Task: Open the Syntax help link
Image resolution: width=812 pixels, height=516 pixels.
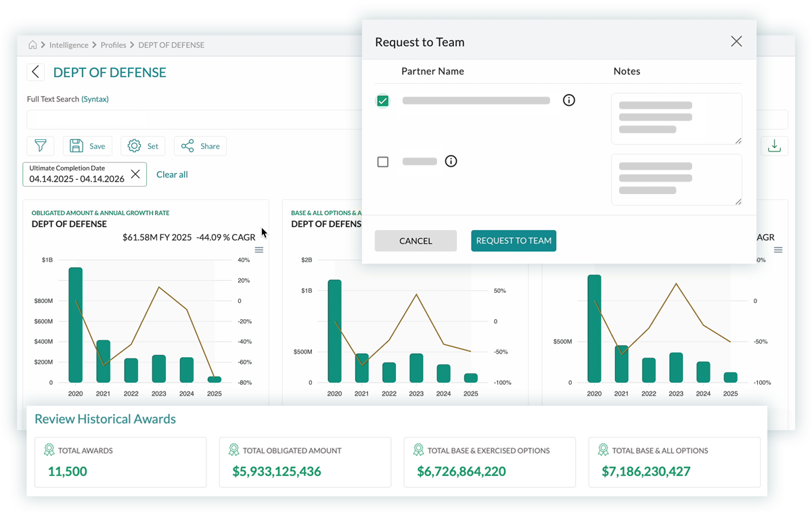Action: 95,99
